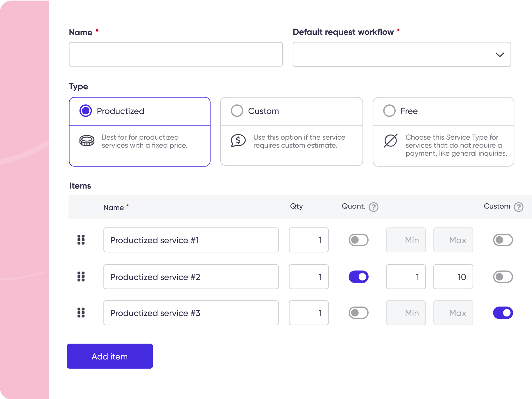Screen dimensions: 532x399
Task: Open the Default request workflow dropdown
Action: [x=402, y=55]
